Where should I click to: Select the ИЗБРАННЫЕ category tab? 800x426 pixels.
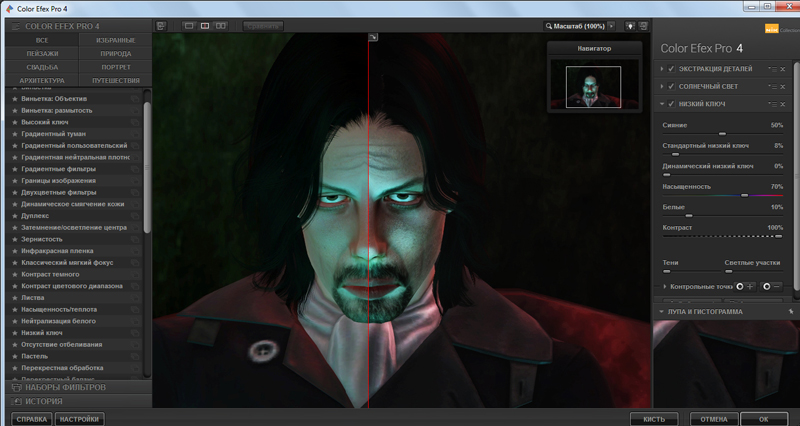click(x=116, y=40)
